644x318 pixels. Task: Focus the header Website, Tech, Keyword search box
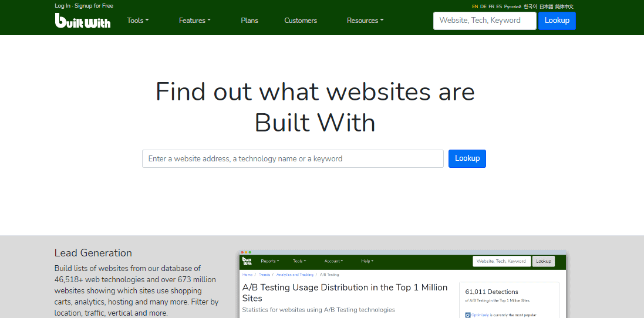485,21
